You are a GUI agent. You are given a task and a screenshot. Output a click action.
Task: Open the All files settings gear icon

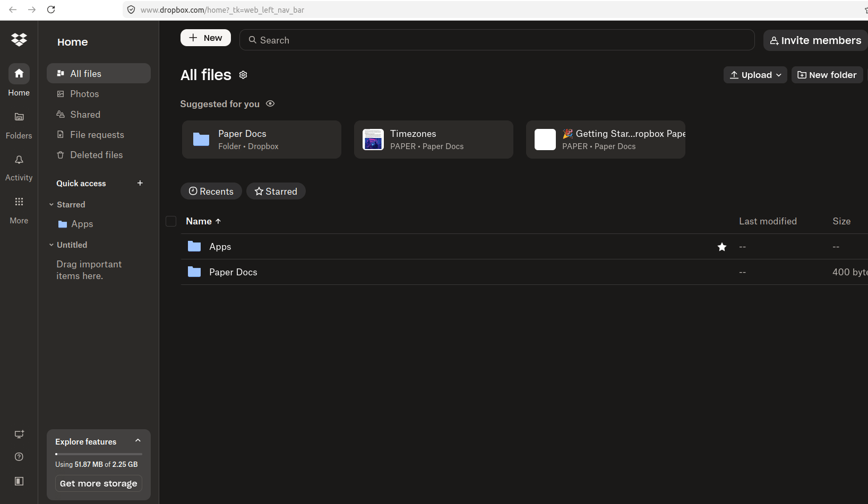(243, 75)
